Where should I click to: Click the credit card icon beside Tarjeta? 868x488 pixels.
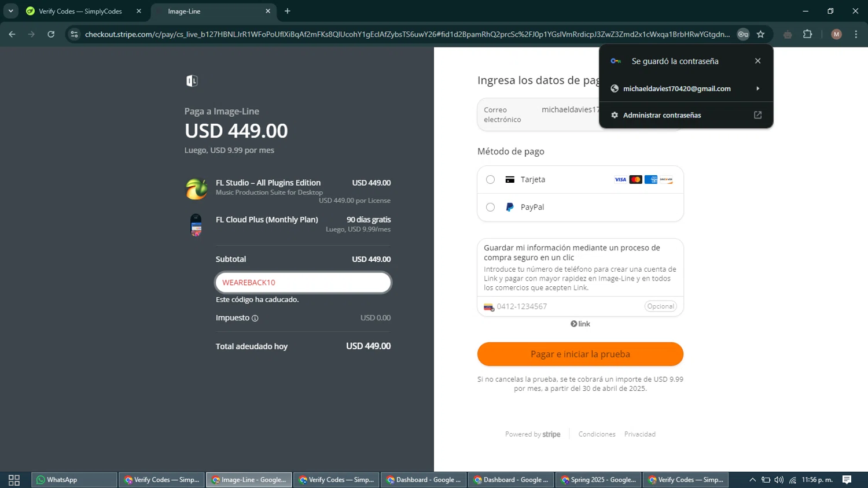pos(510,180)
